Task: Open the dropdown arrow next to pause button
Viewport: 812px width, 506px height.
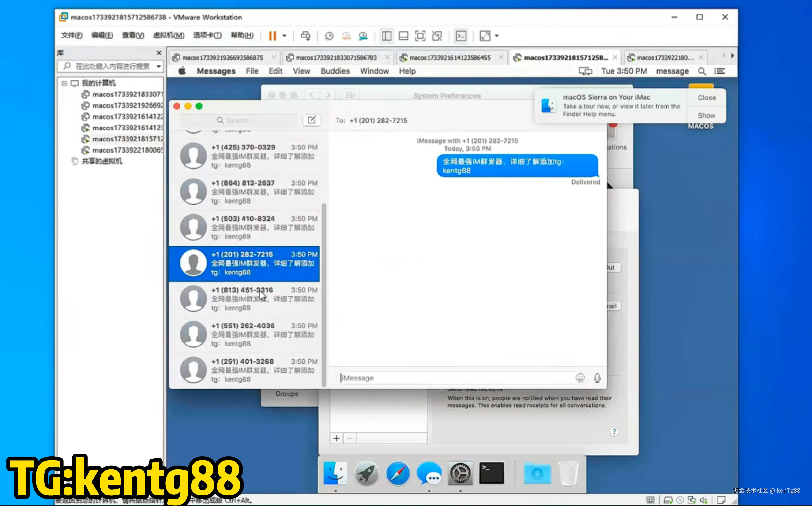Action: pos(284,36)
